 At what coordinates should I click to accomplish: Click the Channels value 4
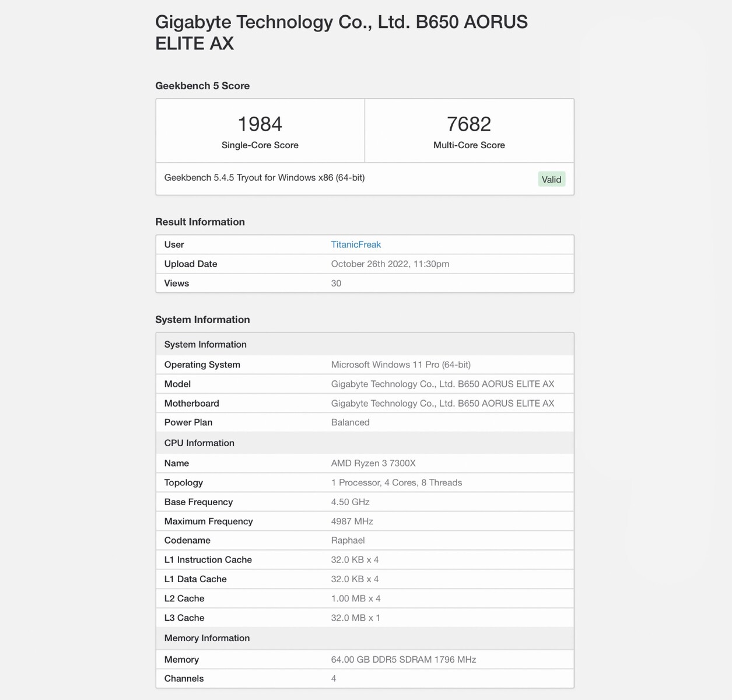pyautogui.click(x=334, y=678)
